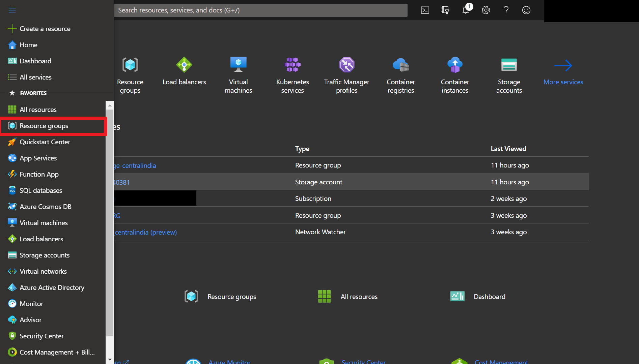Image resolution: width=639 pixels, height=364 pixels.
Task: Open All services in the left menu
Action: (35, 77)
